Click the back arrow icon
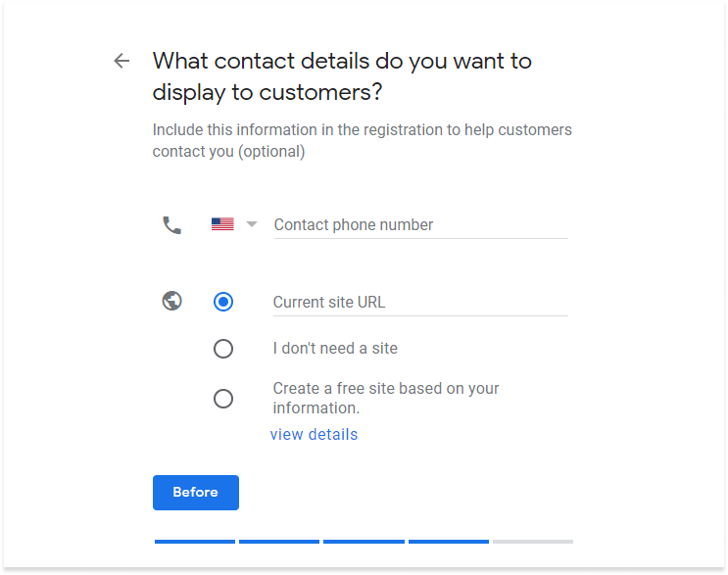This screenshot has width=728, height=575. click(x=121, y=61)
